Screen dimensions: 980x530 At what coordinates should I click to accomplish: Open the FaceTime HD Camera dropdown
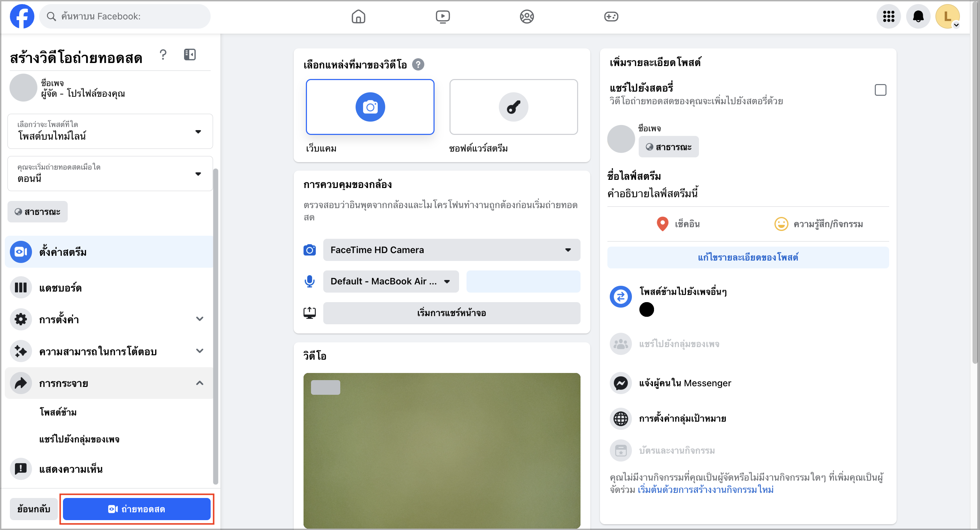click(451, 250)
